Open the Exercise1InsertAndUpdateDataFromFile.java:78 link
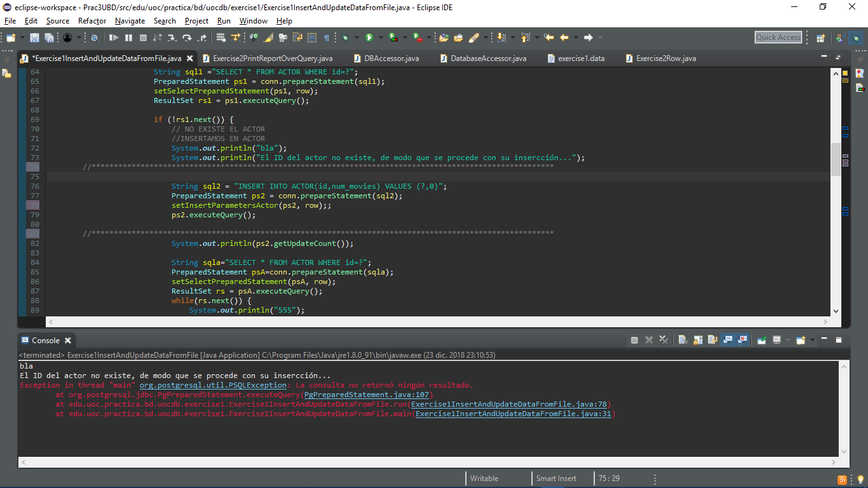This screenshot has width=868, height=488. 509,404
